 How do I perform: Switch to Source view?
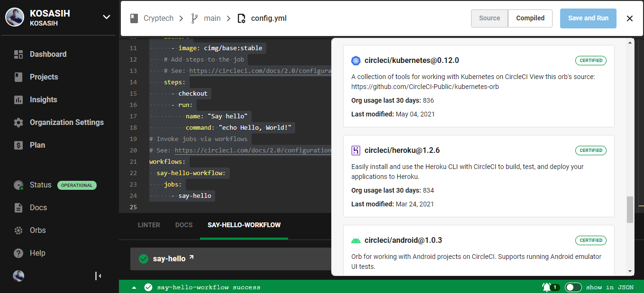[x=490, y=18]
